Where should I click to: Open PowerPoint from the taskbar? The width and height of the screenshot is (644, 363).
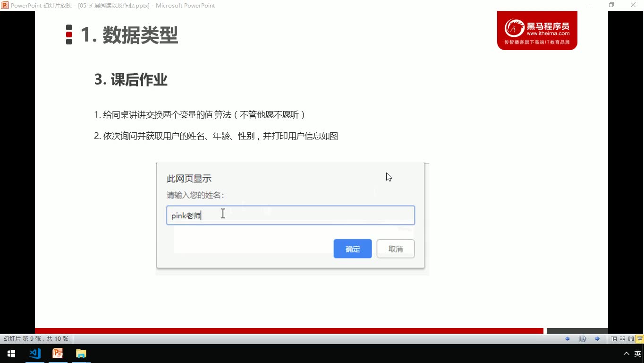tap(58, 354)
